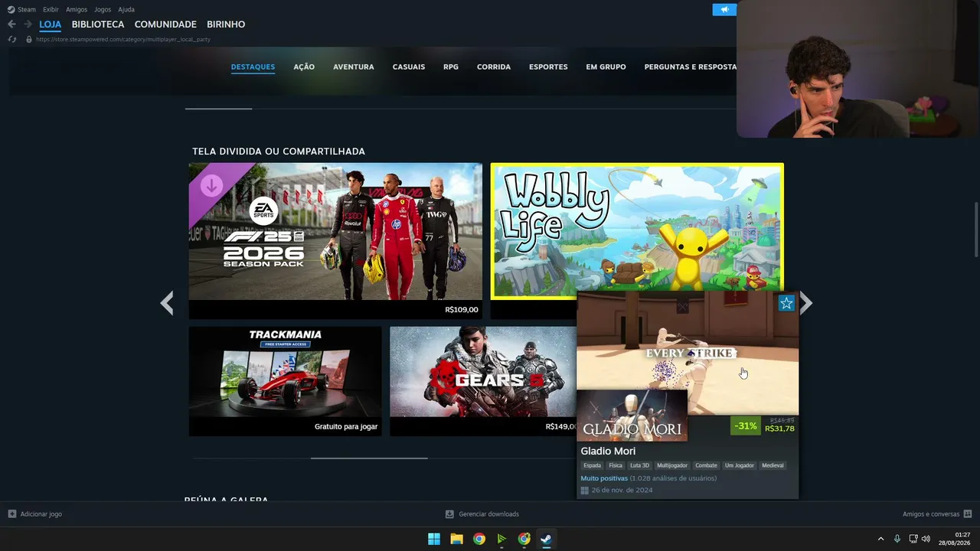The height and width of the screenshot is (551, 980).
Task: Click the Física tag
Action: click(616, 465)
